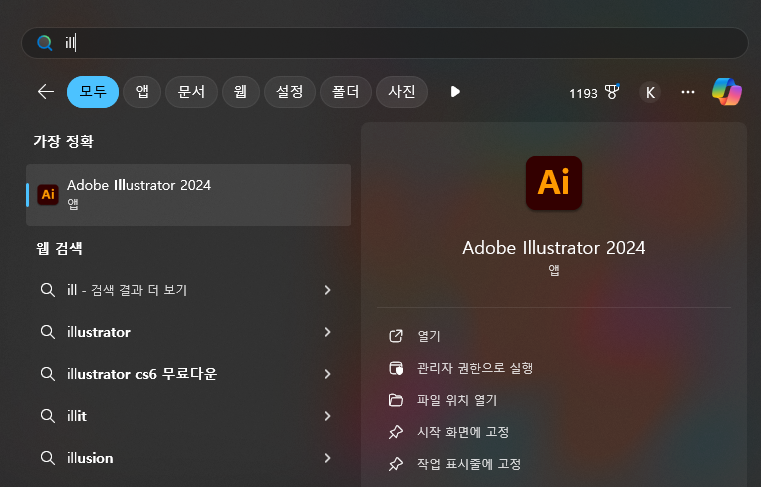
Task: Switch to the 문서 filter tab
Action: coord(191,92)
